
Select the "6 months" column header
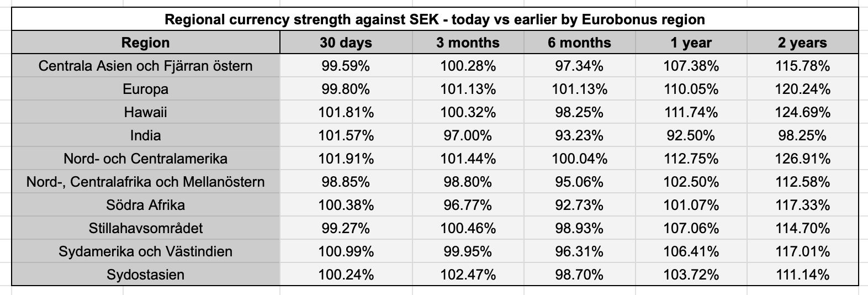click(x=579, y=43)
